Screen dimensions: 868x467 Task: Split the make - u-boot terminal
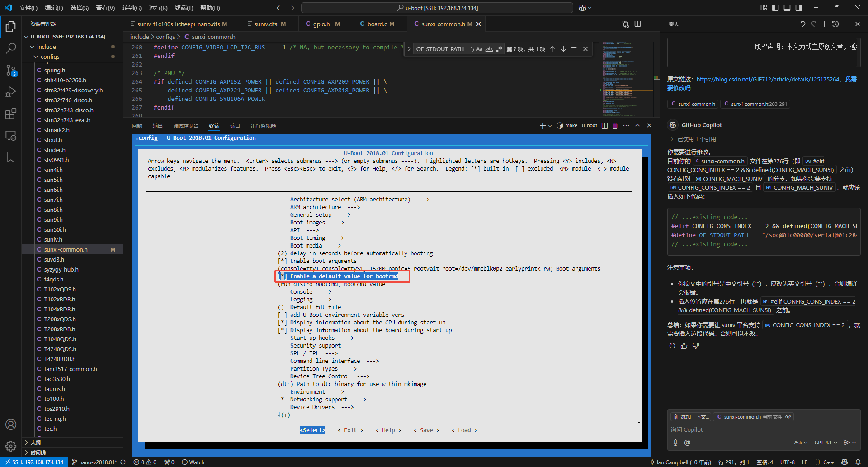(x=605, y=125)
